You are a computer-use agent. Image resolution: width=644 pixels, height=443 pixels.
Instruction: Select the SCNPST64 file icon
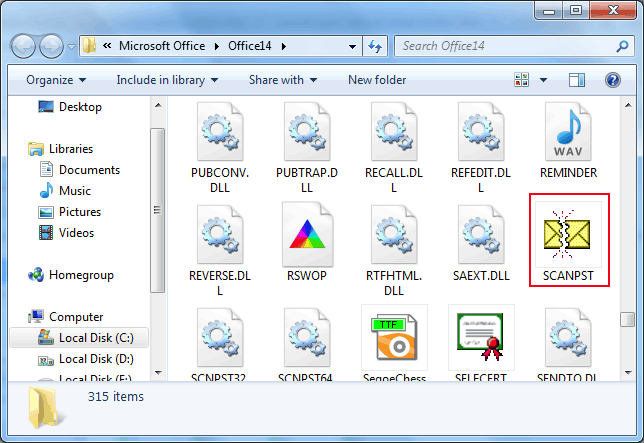pos(307,337)
